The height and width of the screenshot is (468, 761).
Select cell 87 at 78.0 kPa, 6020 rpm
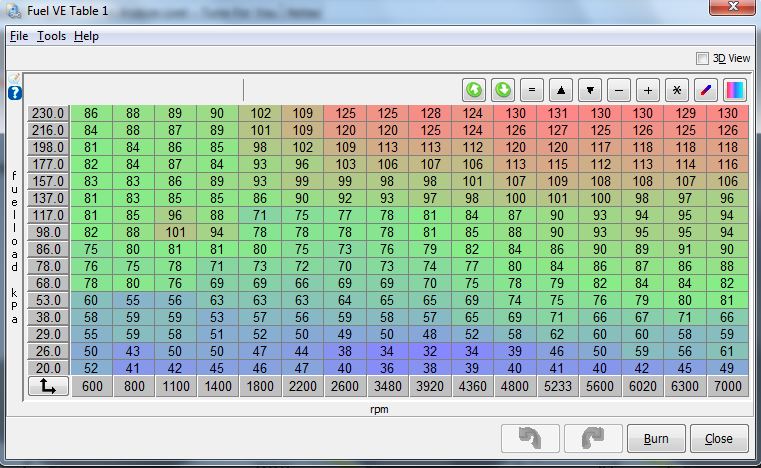[642, 266]
